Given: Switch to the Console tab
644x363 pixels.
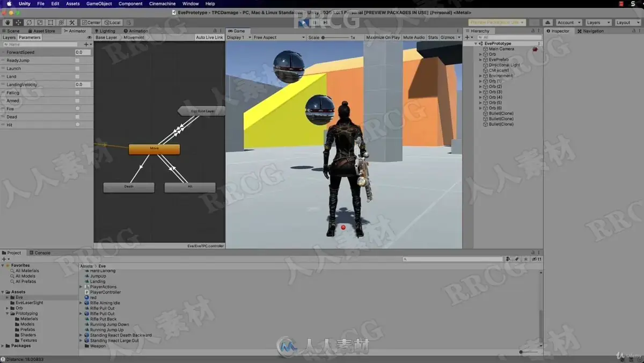Looking at the screenshot, I should point(40,253).
